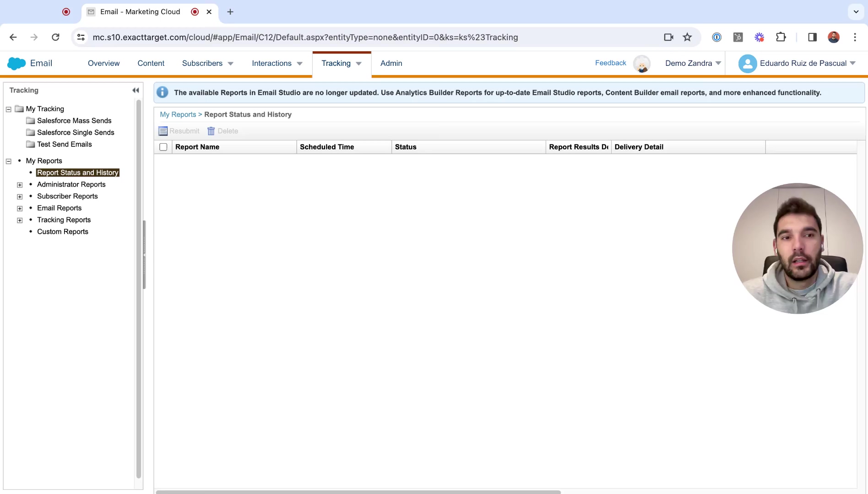Click the Feedback Astro mascot icon
The image size is (868, 494).
coord(642,64)
